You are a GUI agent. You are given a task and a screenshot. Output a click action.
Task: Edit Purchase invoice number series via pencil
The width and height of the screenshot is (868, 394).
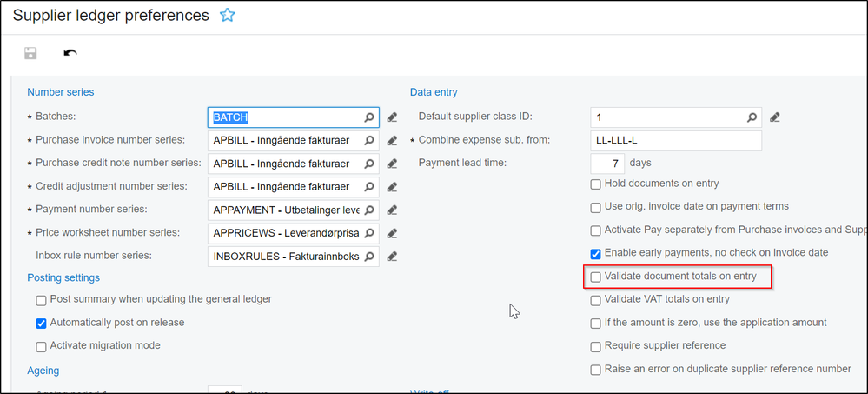point(393,140)
